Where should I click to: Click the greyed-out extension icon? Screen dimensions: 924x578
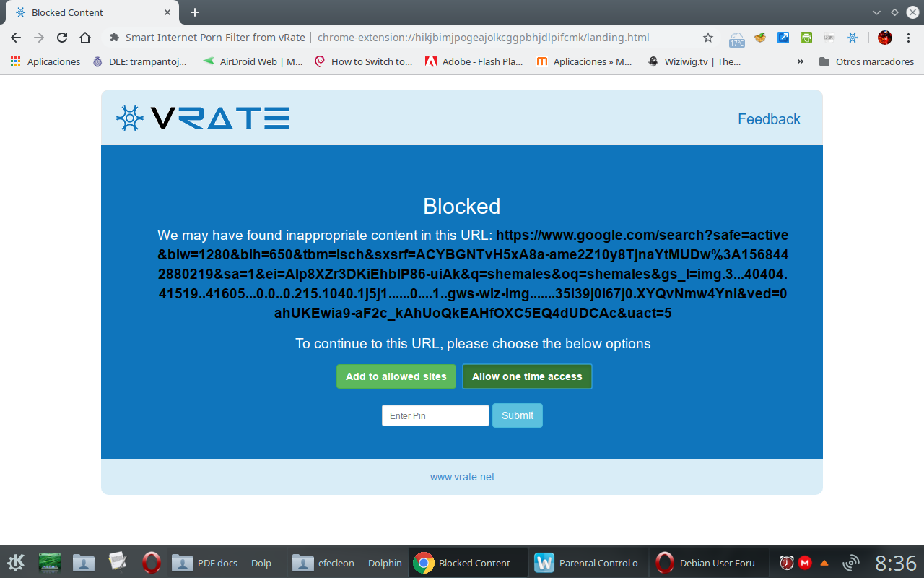click(829, 38)
